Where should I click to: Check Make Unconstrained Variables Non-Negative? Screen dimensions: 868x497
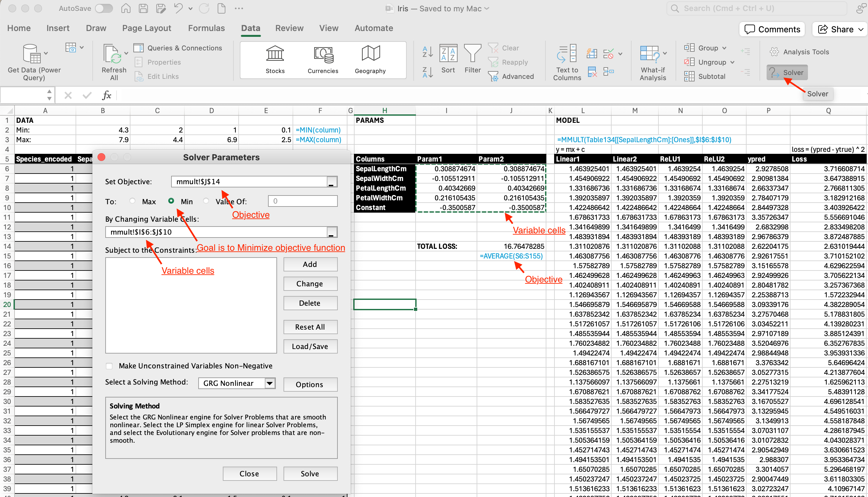point(109,366)
